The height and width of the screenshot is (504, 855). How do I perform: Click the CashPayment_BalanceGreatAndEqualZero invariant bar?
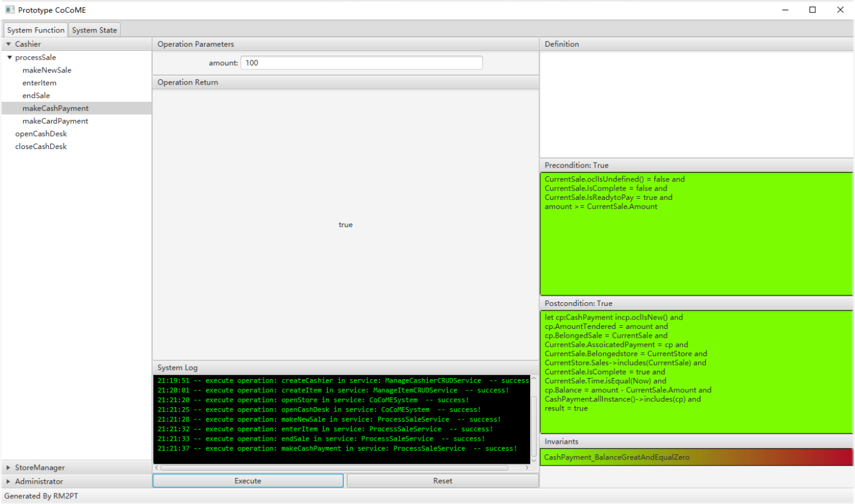[696, 457]
